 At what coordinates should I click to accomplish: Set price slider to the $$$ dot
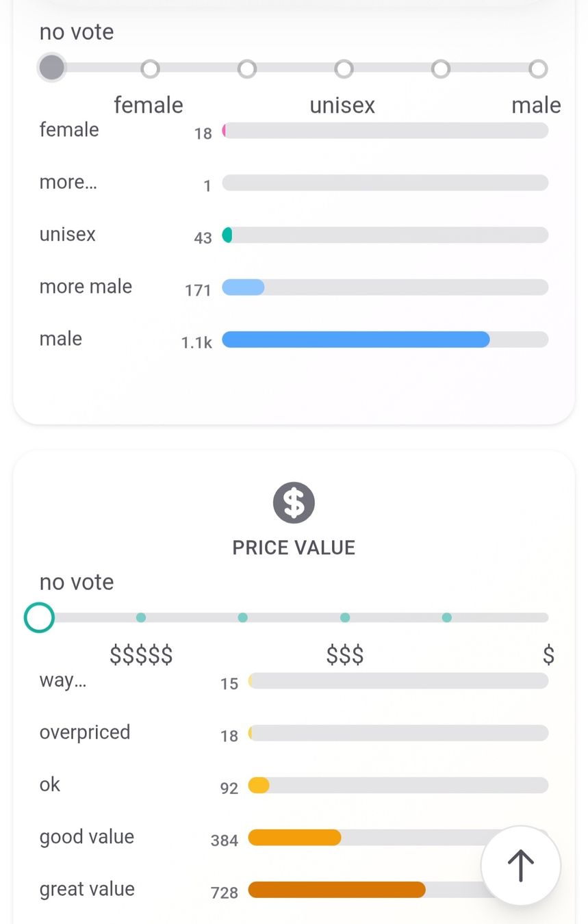[345, 617]
